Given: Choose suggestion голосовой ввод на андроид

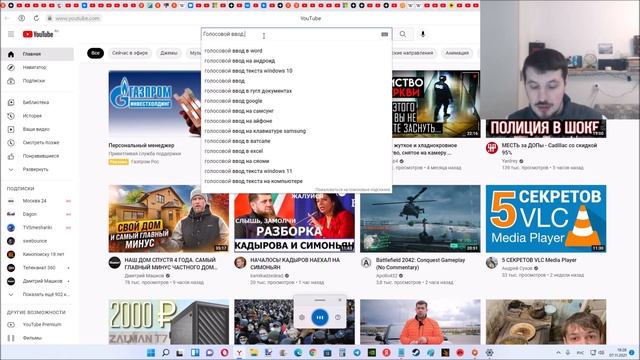Looking at the screenshot, I should [x=296, y=61].
